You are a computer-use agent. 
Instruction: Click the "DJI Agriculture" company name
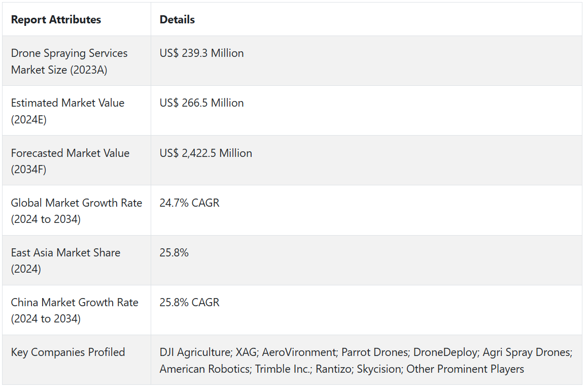pyautogui.click(x=194, y=352)
